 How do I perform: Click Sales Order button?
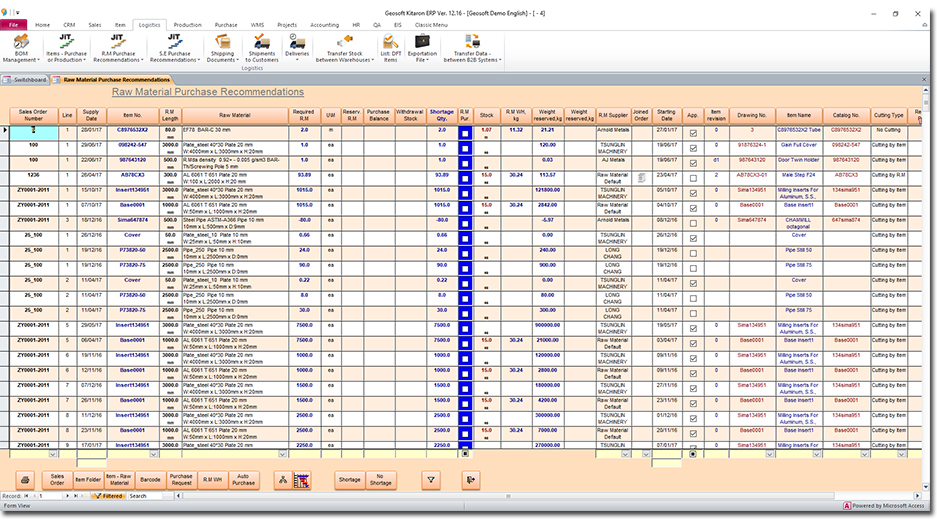tap(57, 480)
